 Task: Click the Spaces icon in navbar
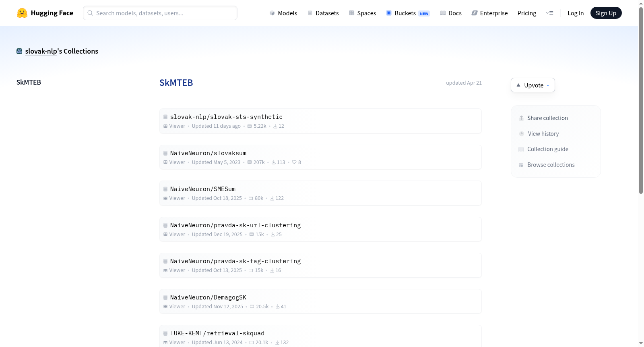(352, 13)
